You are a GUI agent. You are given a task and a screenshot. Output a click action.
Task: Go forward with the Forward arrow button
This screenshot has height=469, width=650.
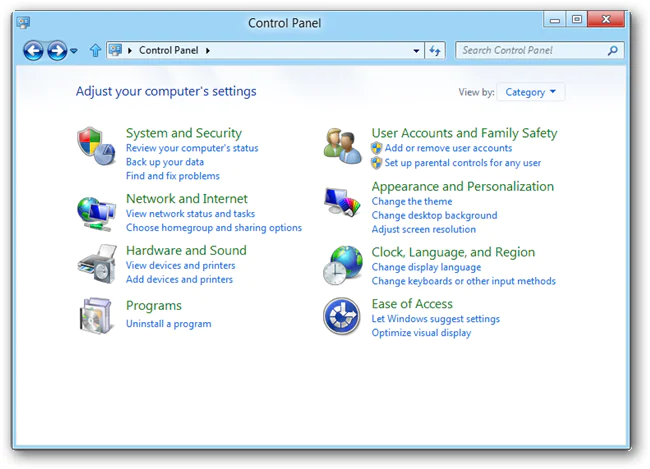57,51
